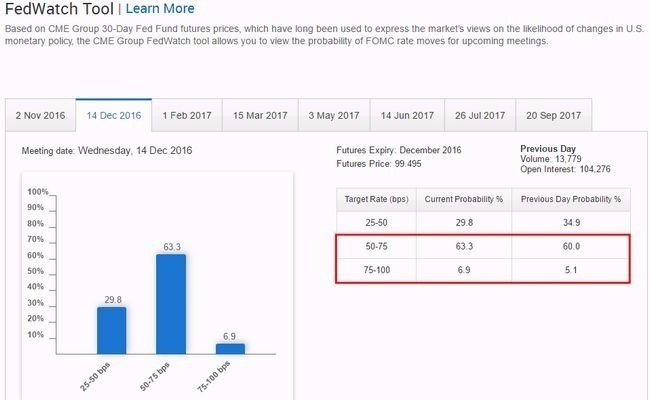This screenshot has width=650, height=400.
Task: Select the 20 Sep 2017 tab
Action: click(x=553, y=115)
